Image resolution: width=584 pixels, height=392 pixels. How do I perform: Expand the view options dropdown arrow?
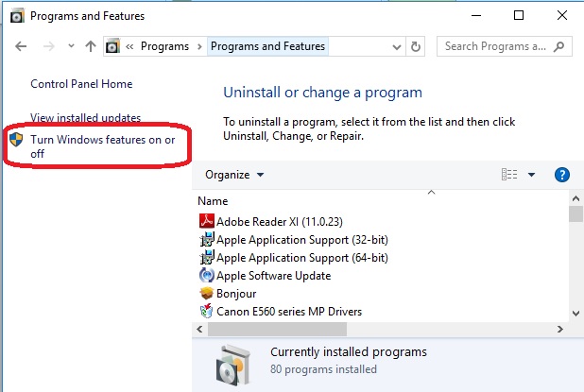point(531,175)
